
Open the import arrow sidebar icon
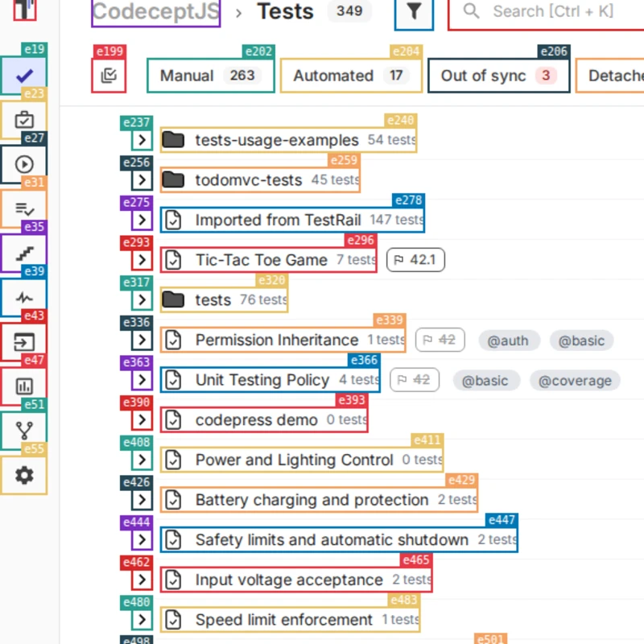click(x=24, y=341)
